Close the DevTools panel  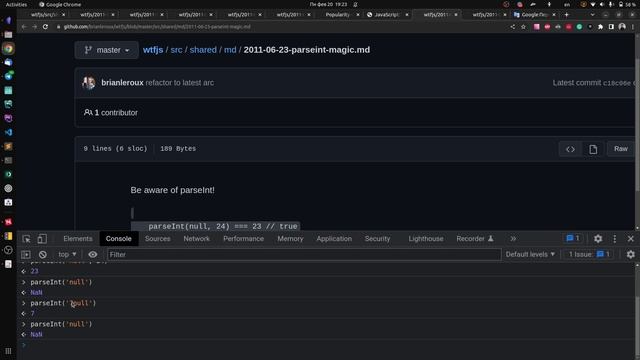(631, 239)
